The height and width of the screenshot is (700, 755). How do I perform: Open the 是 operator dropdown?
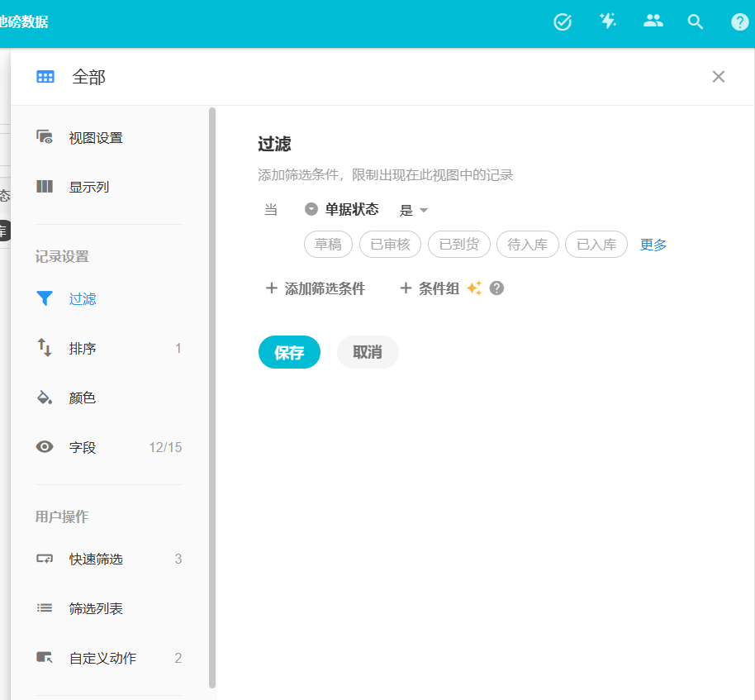[414, 210]
